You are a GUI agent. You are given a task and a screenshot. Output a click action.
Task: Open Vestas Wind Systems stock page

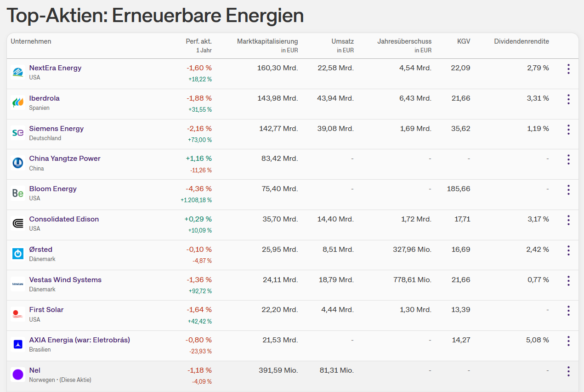click(x=65, y=280)
